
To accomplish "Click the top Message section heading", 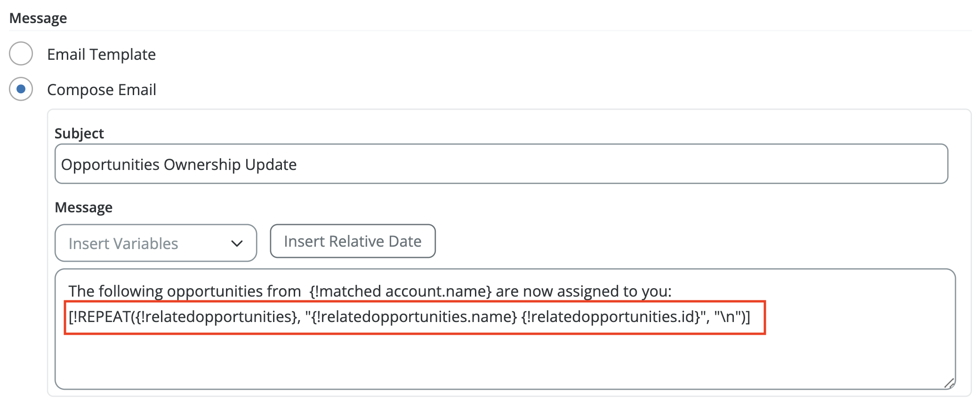I will [38, 18].
